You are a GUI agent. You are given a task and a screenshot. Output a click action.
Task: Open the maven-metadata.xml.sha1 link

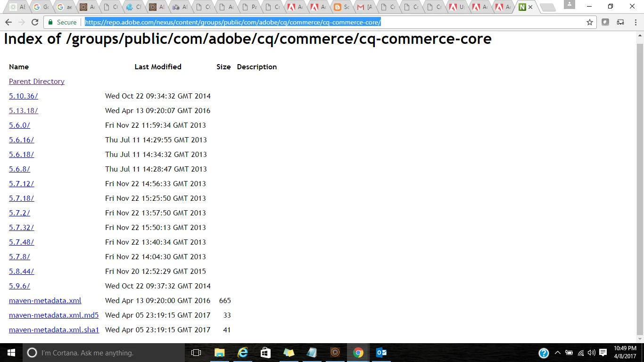[x=54, y=330]
